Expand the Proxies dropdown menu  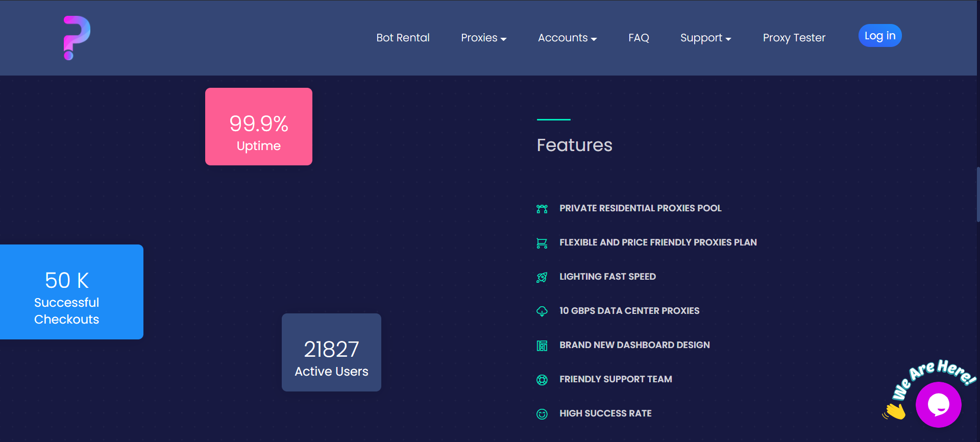[x=483, y=38]
